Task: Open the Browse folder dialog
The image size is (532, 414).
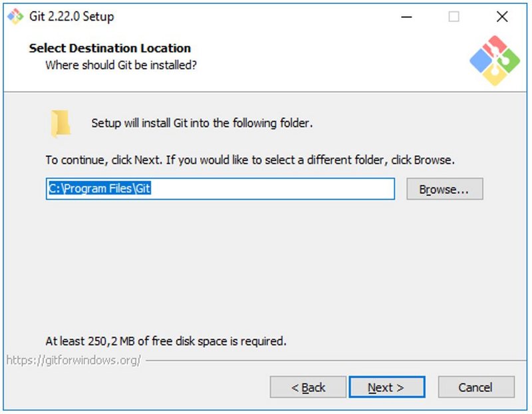Action: [444, 189]
